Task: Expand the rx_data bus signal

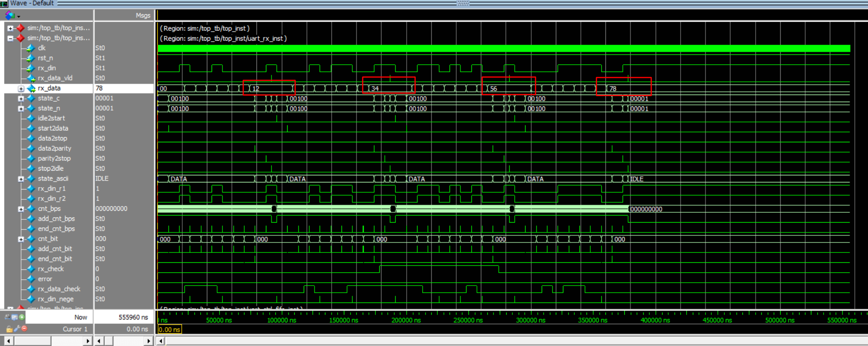Action: coord(21,88)
